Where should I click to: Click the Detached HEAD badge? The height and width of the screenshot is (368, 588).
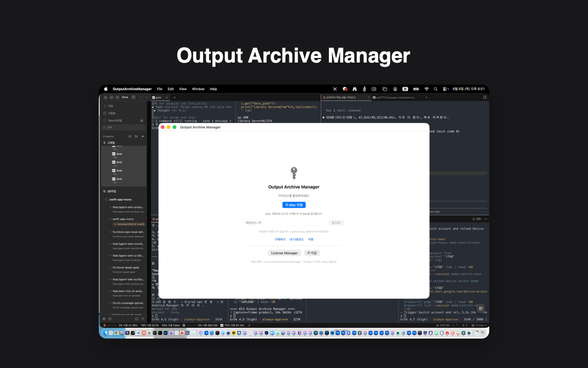coord(129,224)
